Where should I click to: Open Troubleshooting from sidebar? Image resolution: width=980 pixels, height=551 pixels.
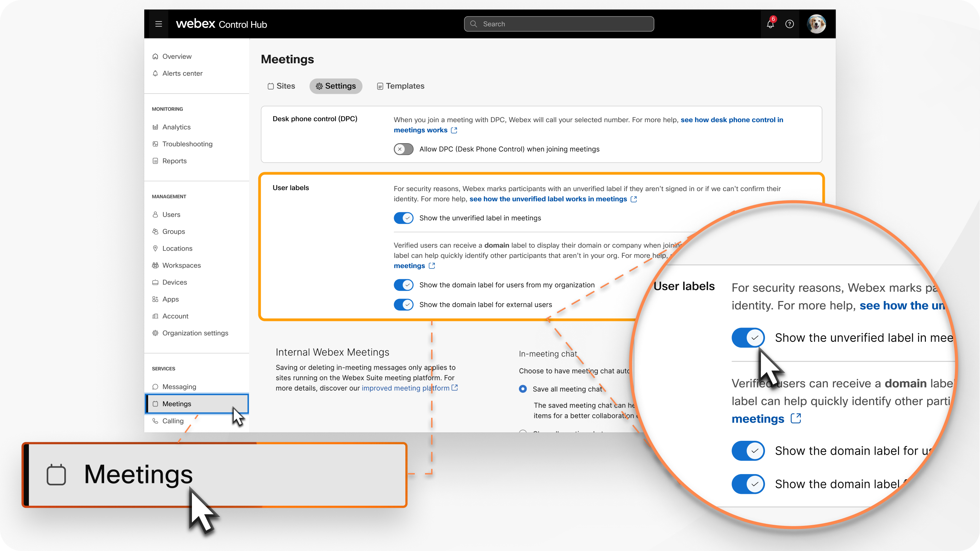tap(187, 143)
